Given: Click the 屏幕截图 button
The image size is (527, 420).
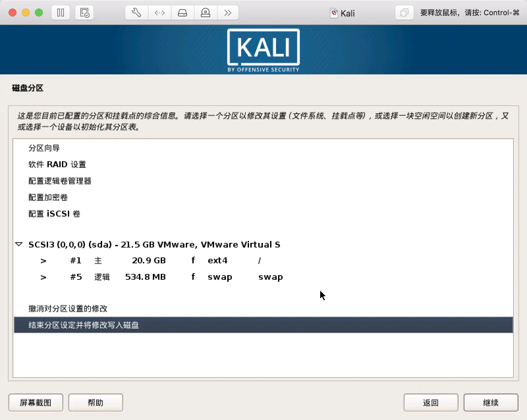Looking at the screenshot, I should point(36,403).
